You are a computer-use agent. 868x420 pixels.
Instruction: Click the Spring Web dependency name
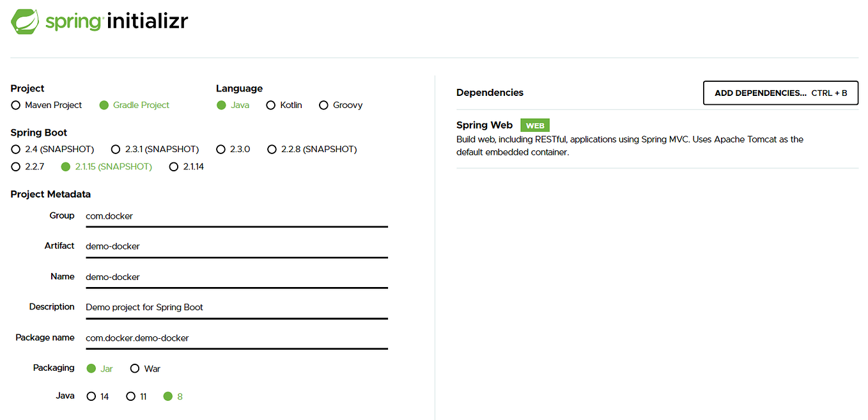tap(484, 125)
